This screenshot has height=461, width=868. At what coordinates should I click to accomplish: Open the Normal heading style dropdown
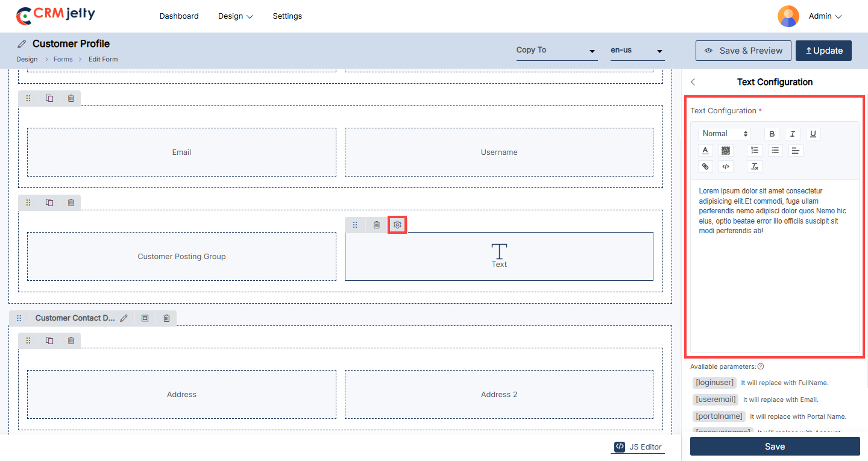[x=725, y=134]
